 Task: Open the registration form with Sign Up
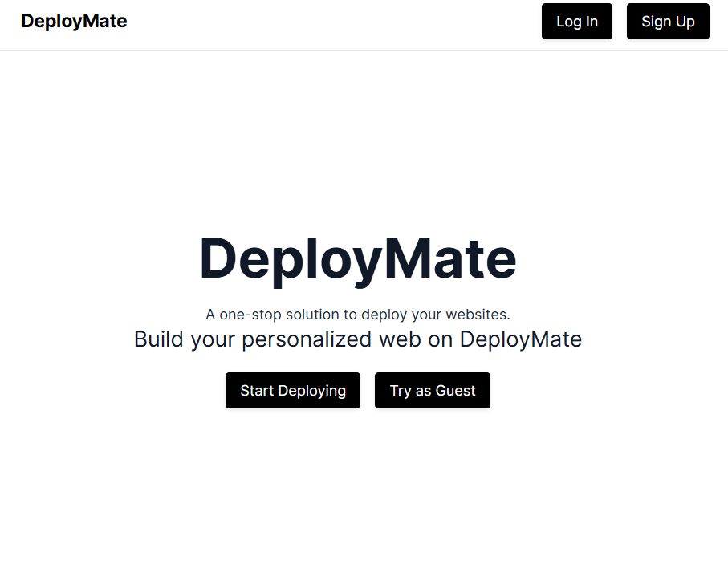click(x=668, y=21)
